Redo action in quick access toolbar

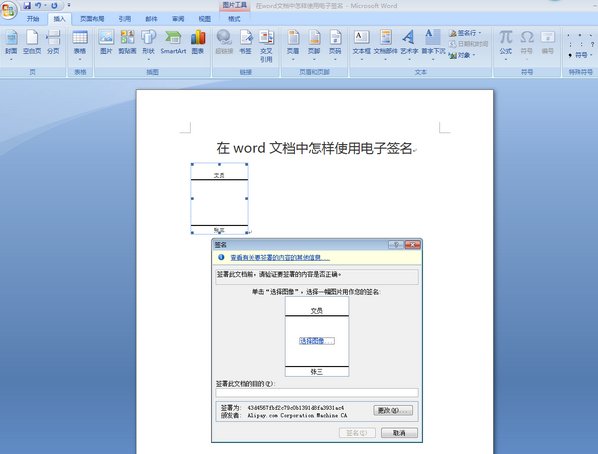(x=54, y=5)
